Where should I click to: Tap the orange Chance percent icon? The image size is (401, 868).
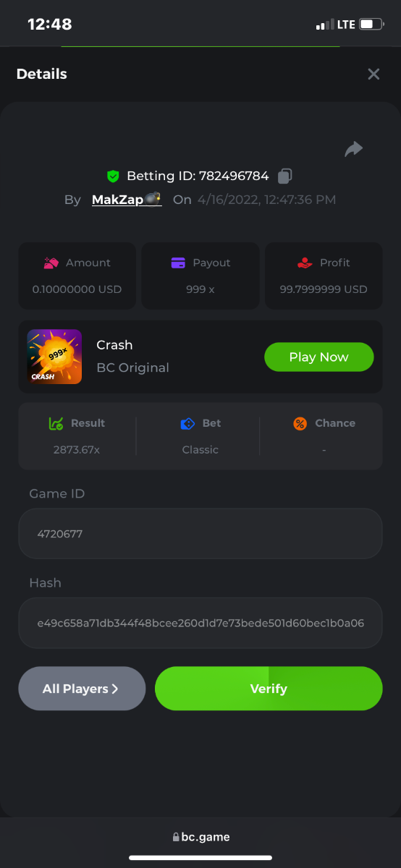[x=300, y=423]
